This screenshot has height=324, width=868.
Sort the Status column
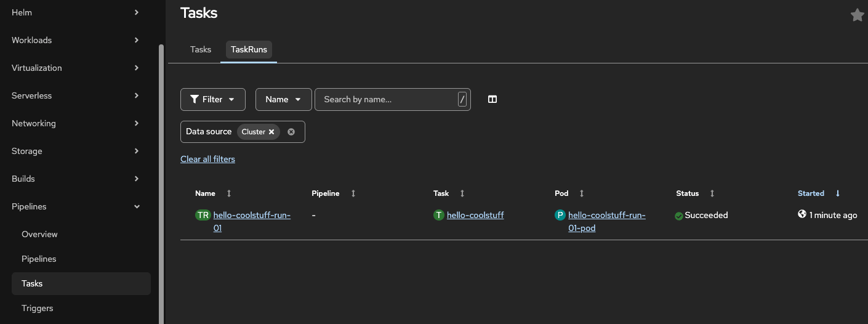point(712,193)
